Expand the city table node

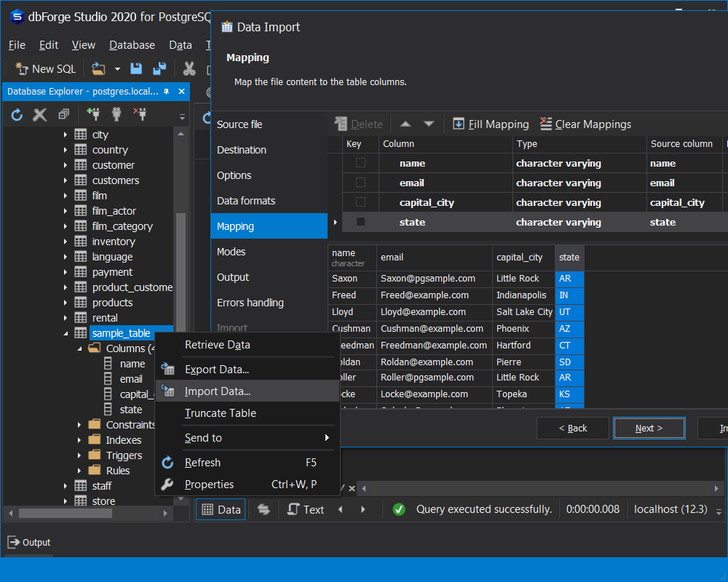pyautogui.click(x=65, y=135)
